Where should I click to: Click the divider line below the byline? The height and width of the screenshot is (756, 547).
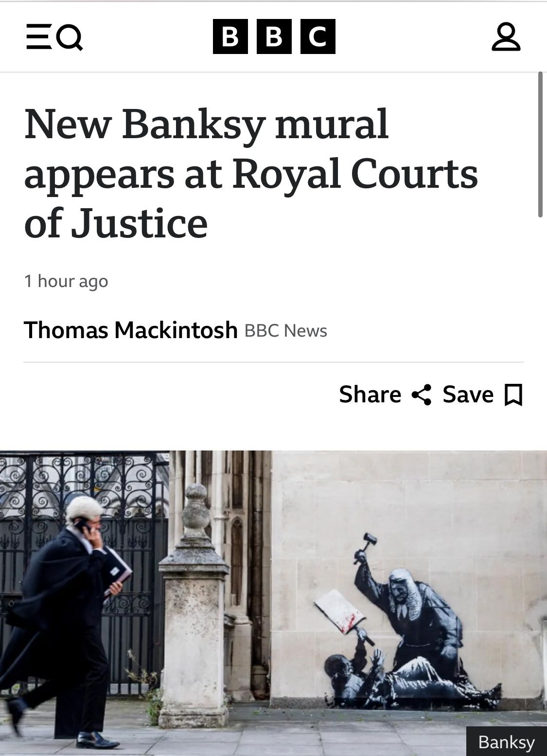[x=274, y=362]
